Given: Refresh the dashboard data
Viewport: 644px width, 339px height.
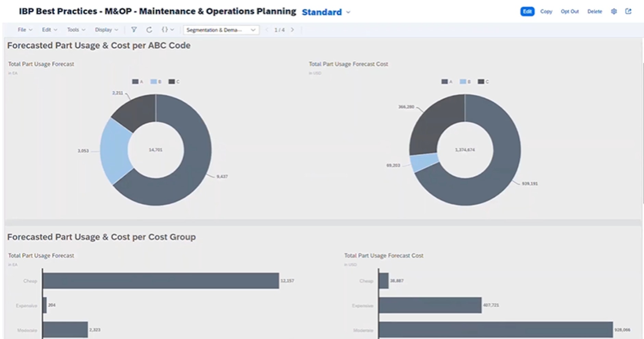Looking at the screenshot, I should tap(149, 30).
